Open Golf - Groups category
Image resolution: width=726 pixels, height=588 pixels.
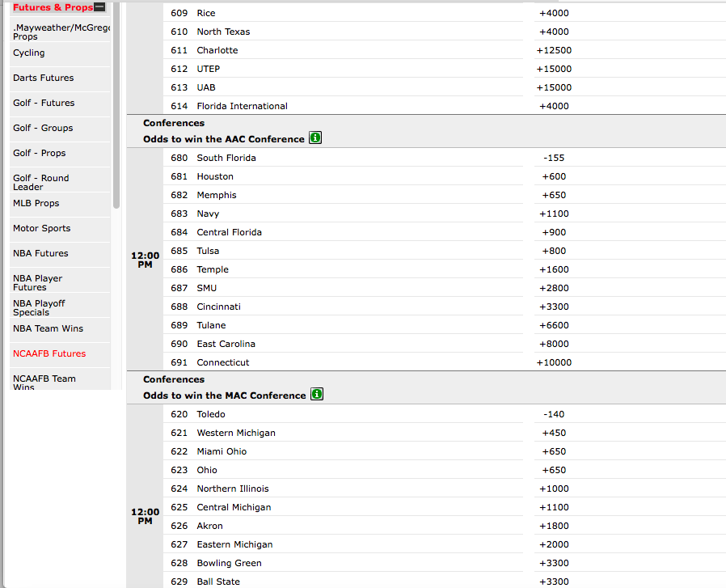pos(60,128)
